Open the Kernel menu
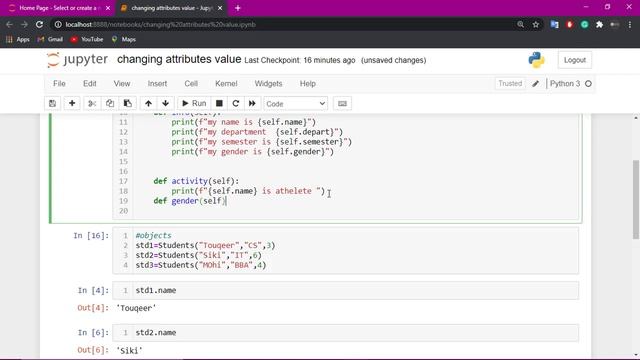 tap(226, 84)
